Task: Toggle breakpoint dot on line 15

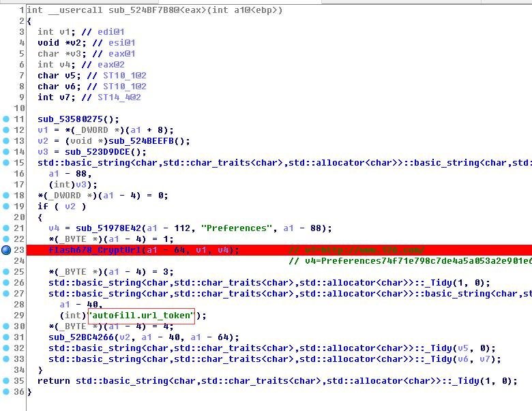Action: [x=6, y=162]
